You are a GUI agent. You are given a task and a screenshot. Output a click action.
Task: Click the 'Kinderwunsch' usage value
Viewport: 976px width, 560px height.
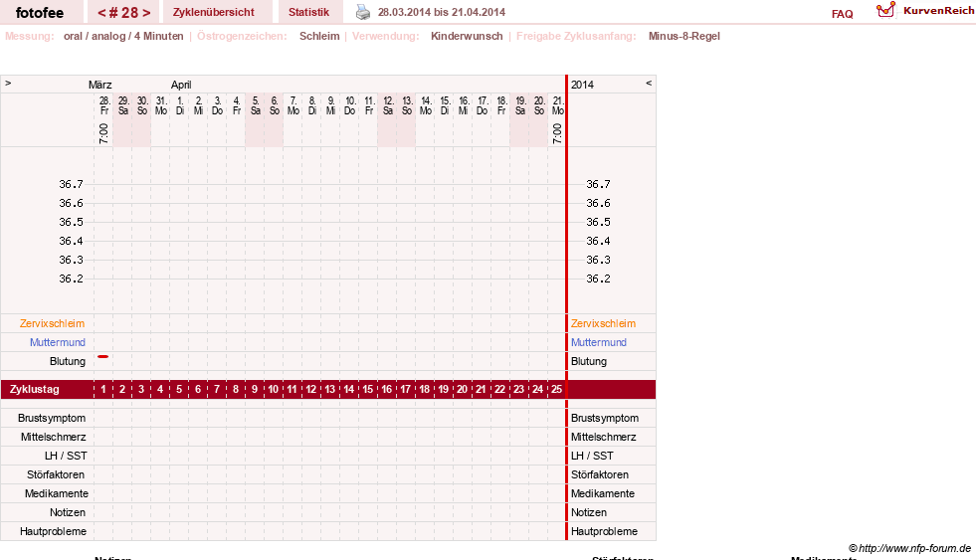[x=467, y=36]
